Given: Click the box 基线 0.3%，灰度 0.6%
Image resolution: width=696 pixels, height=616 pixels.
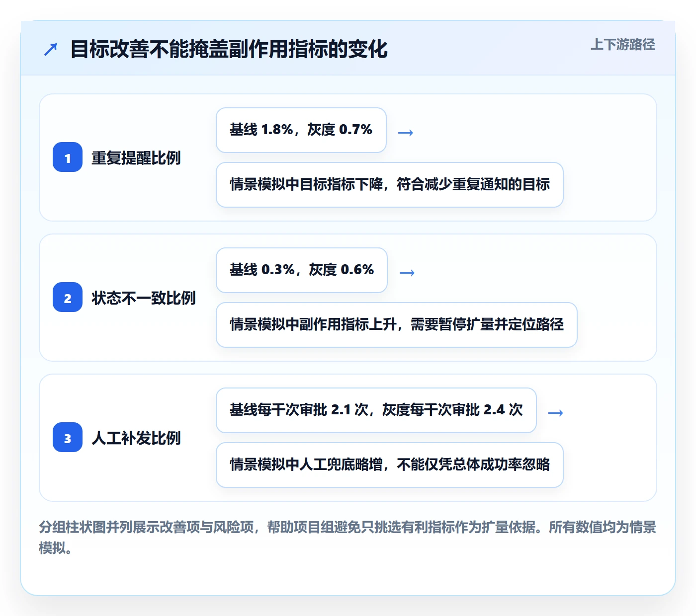Looking at the screenshot, I should pos(302,270).
